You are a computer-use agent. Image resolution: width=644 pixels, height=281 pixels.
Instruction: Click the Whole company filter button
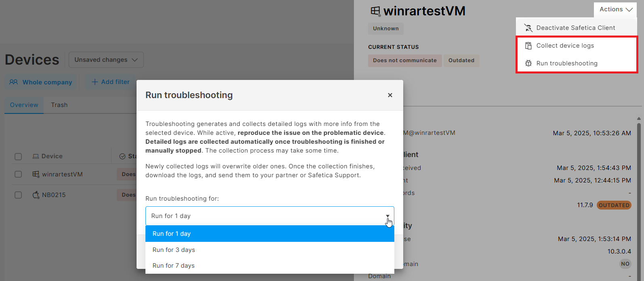[x=41, y=82]
